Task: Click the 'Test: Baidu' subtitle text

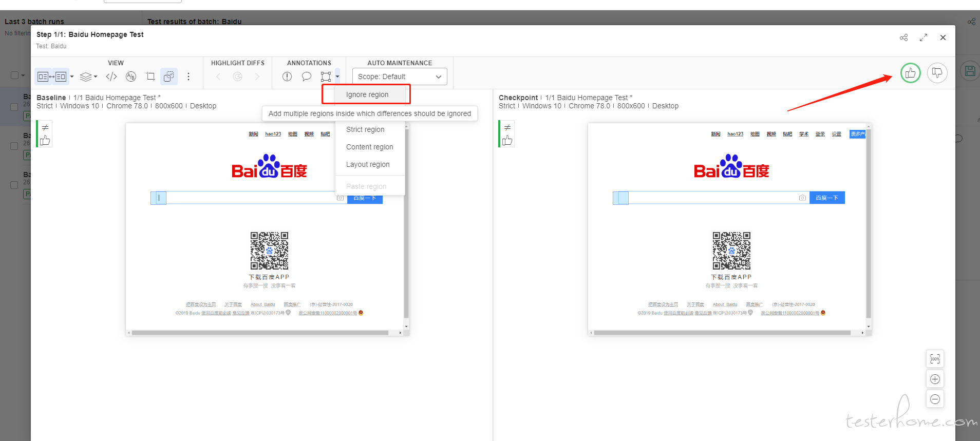Action: 51,46
